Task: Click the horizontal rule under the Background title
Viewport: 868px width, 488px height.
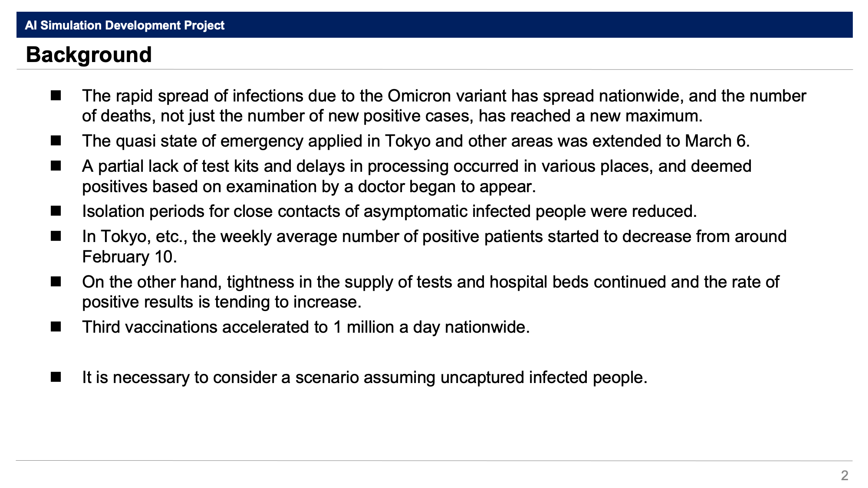Action: pos(434,69)
